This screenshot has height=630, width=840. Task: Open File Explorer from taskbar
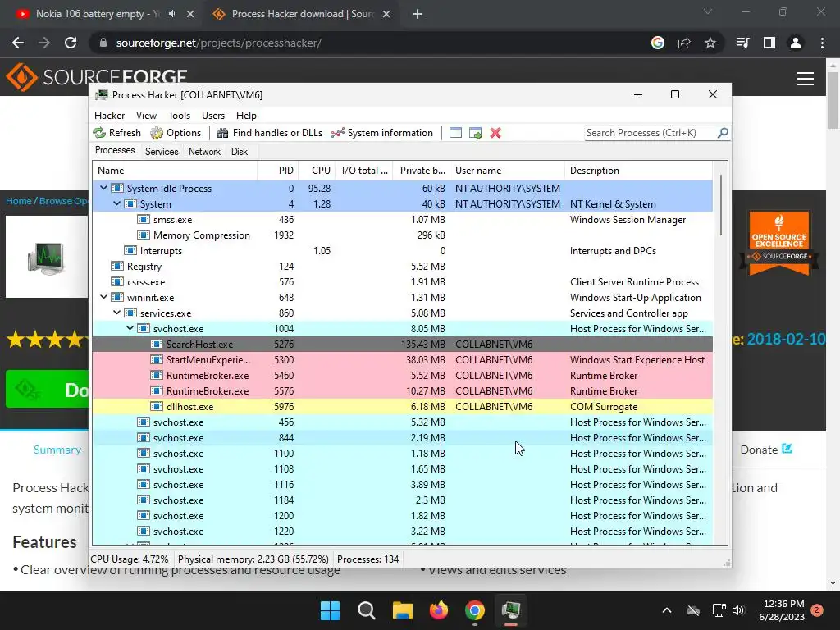click(x=402, y=610)
